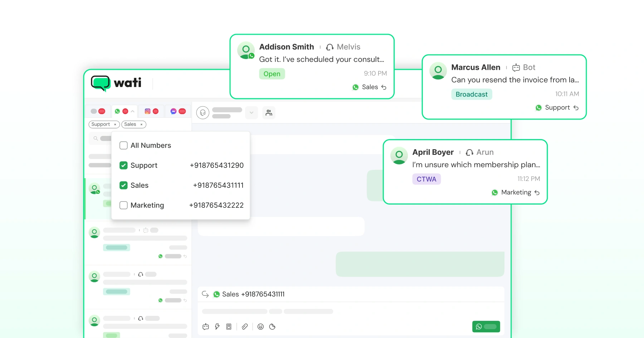Click the forward arrow icon in composer
This screenshot has width=644, height=338.
(x=205, y=294)
